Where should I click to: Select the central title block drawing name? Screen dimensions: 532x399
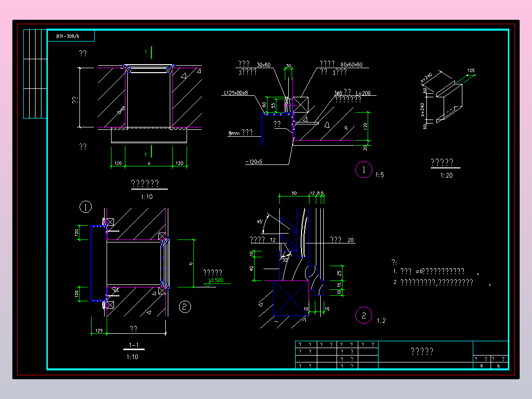point(422,352)
